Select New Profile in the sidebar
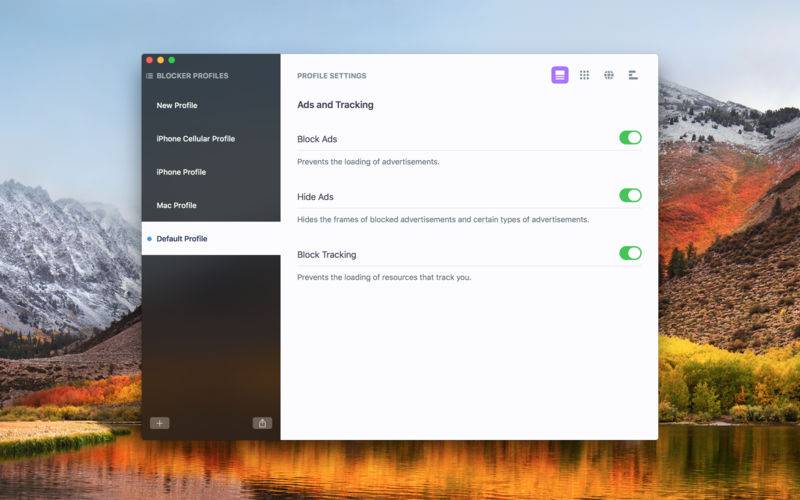 [211, 105]
